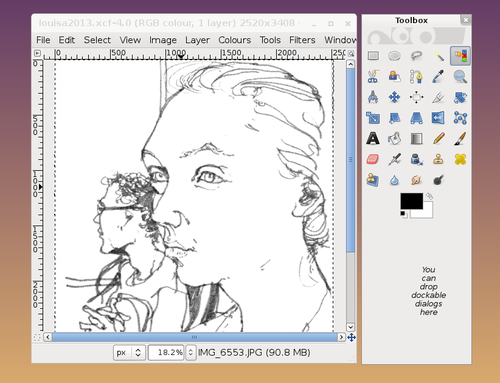Select the Smudge tool
This screenshot has width=500, height=383.
pyautogui.click(x=416, y=180)
